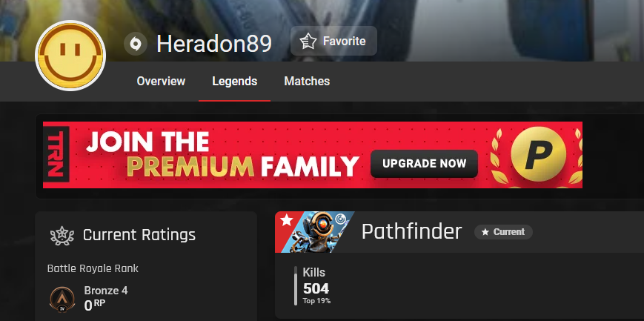Click the Bronze 4 rank label
Viewport: 644px width, 321px height.
point(106,291)
